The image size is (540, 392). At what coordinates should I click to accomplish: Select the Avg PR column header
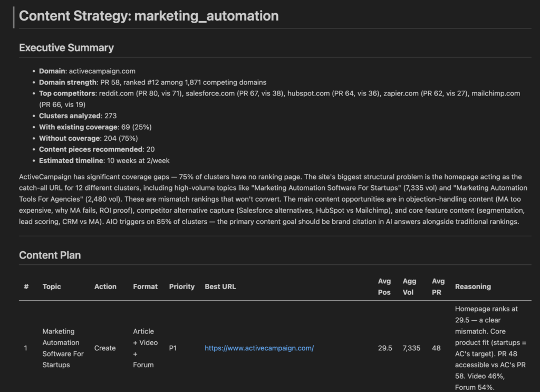[438, 286]
